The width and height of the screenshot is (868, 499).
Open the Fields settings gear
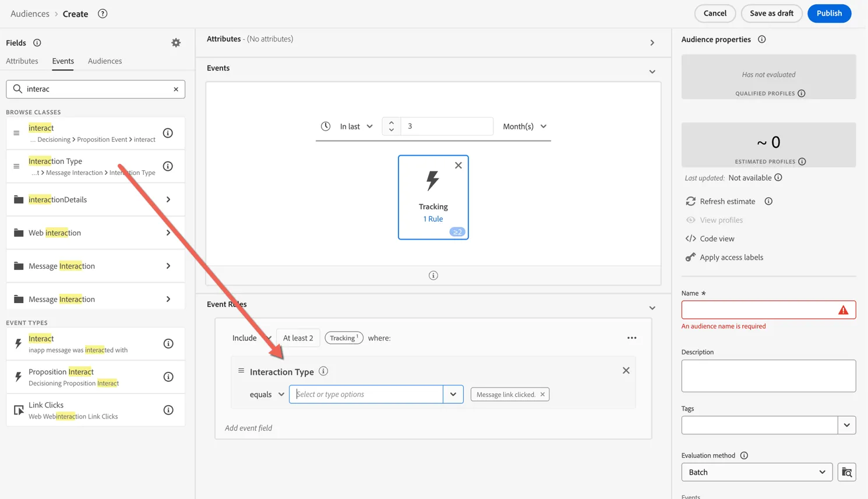pos(176,43)
